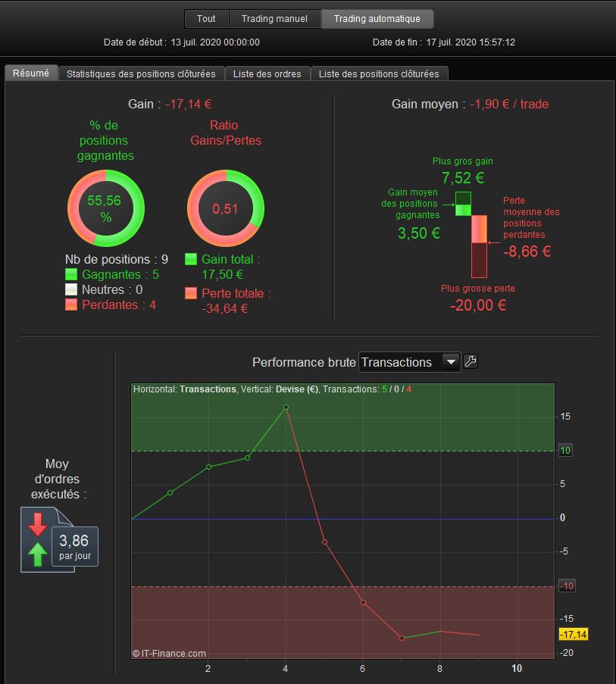
Task: Click the white Neutres legend square
Action: [71, 289]
